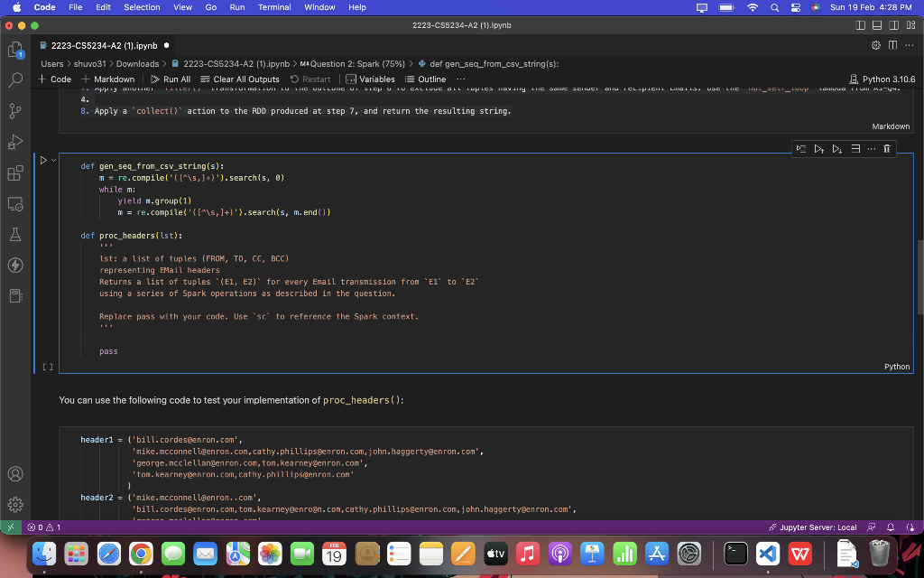Open the Search view in activity bar

click(15, 79)
